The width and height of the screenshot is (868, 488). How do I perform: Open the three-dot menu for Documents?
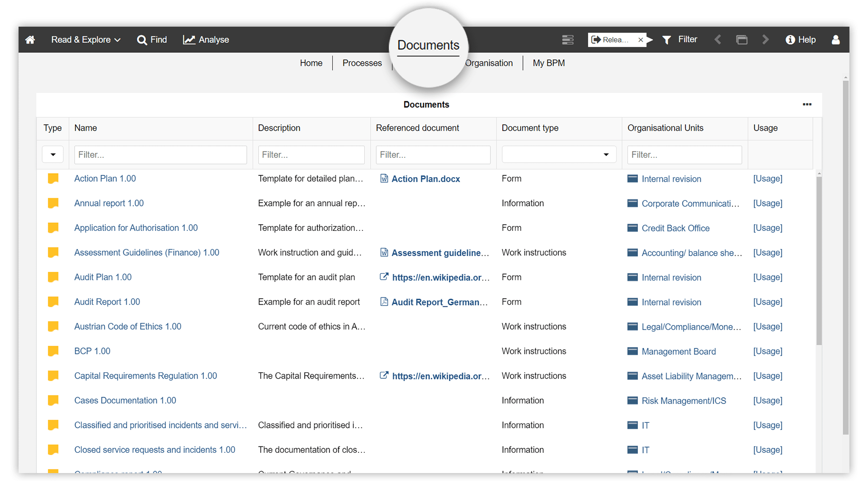807,104
